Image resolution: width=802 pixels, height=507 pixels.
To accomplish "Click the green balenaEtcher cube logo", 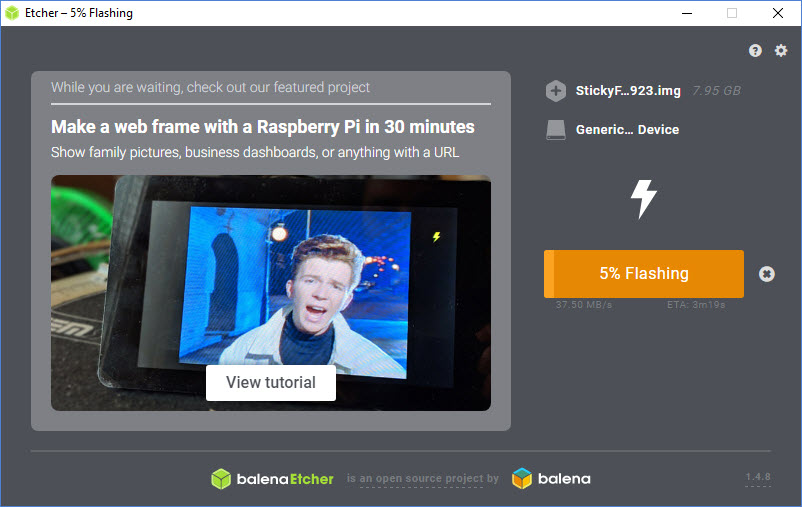I will coord(221,479).
